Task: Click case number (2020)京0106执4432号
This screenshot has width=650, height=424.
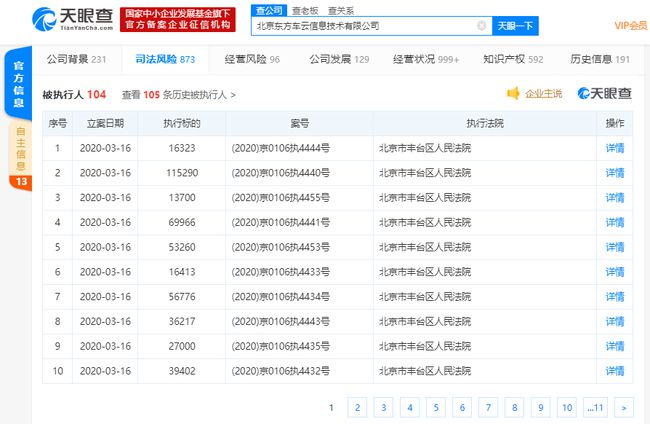Action: pyautogui.click(x=281, y=371)
